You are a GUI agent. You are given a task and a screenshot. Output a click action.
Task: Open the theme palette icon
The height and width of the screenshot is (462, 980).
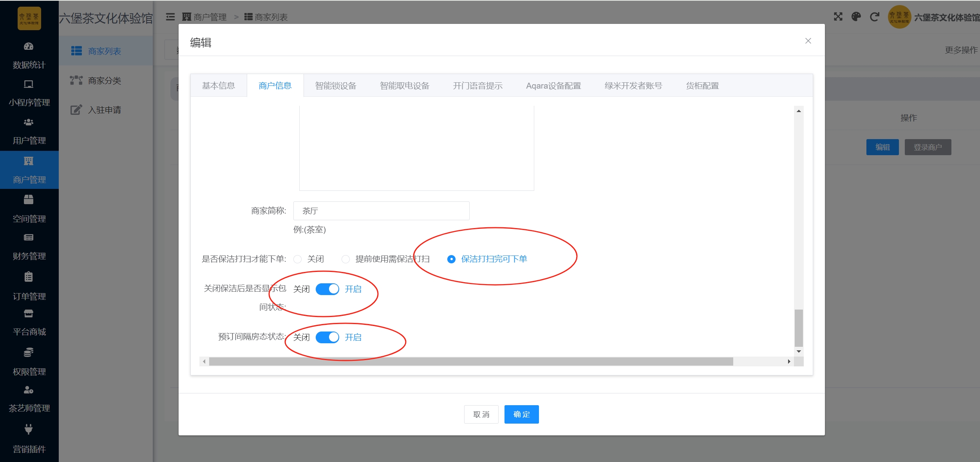point(856,17)
